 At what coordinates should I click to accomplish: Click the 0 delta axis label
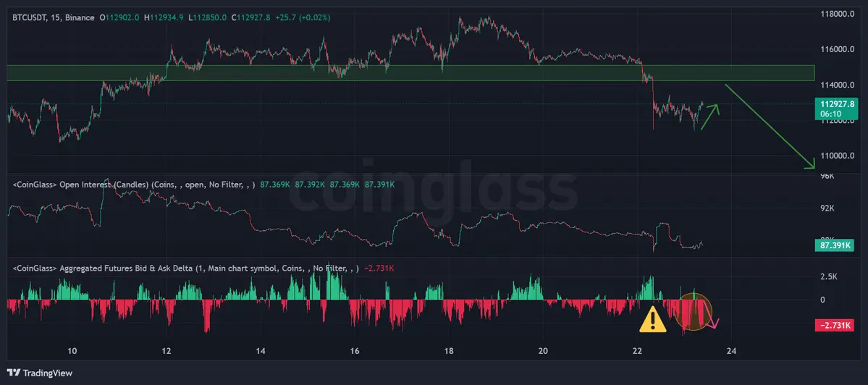[822, 300]
